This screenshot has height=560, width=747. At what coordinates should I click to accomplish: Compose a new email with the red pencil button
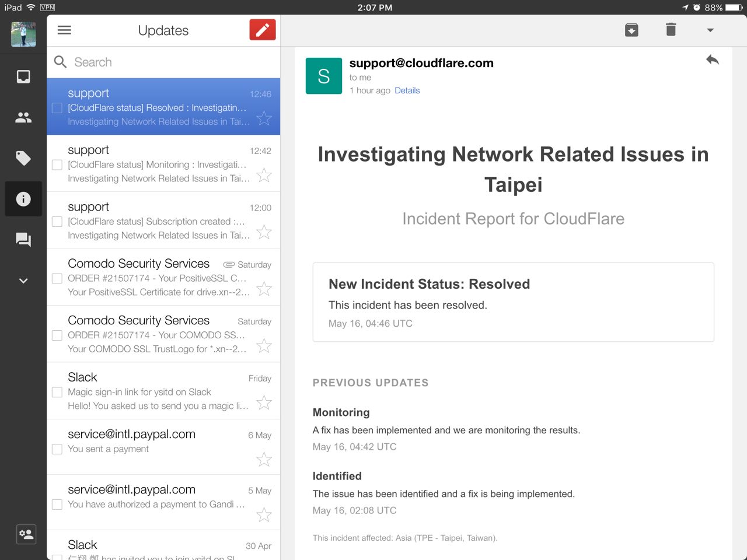(262, 30)
